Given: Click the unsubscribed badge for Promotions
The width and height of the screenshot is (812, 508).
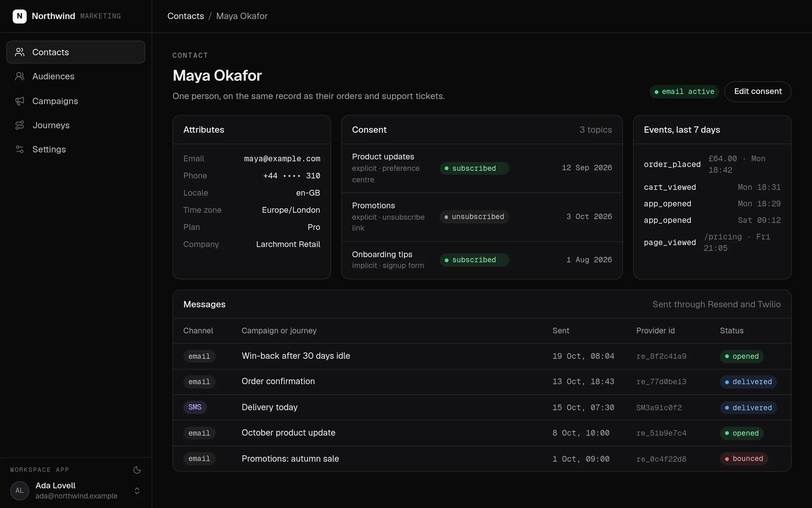Looking at the screenshot, I should pyautogui.click(x=474, y=217).
